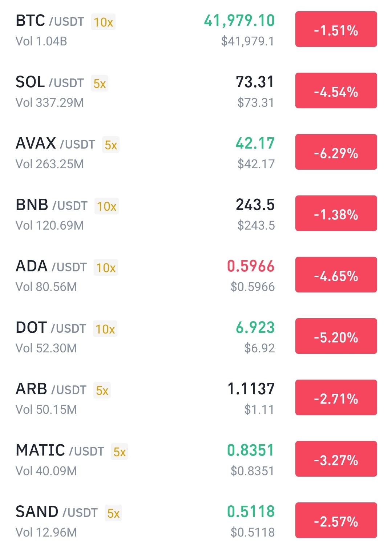
Task: Tap the MATIC -3.27% change button
Action: (x=336, y=459)
